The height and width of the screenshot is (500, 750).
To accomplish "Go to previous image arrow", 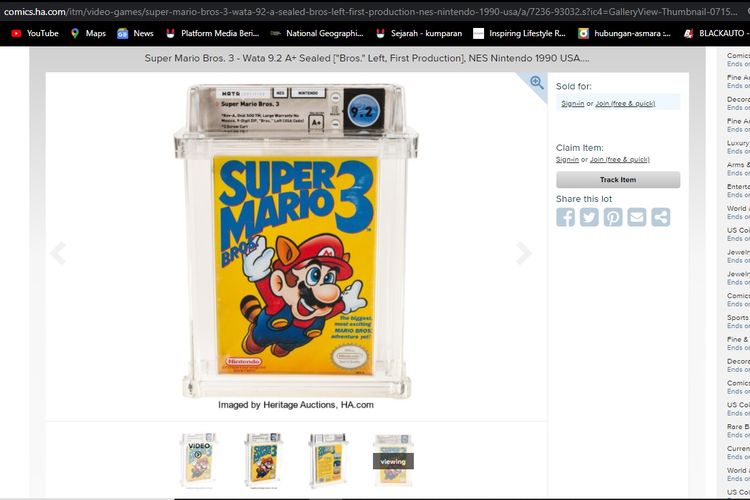I will [58, 253].
